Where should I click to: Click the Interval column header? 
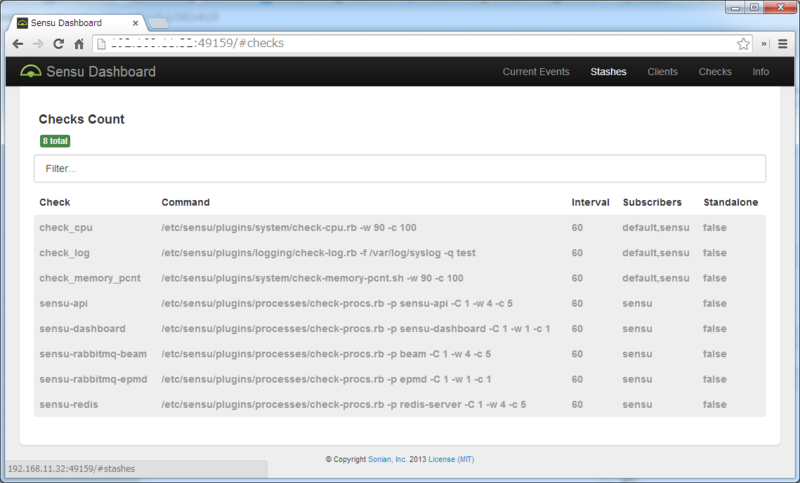pyautogui.click(x=590, y=202)
